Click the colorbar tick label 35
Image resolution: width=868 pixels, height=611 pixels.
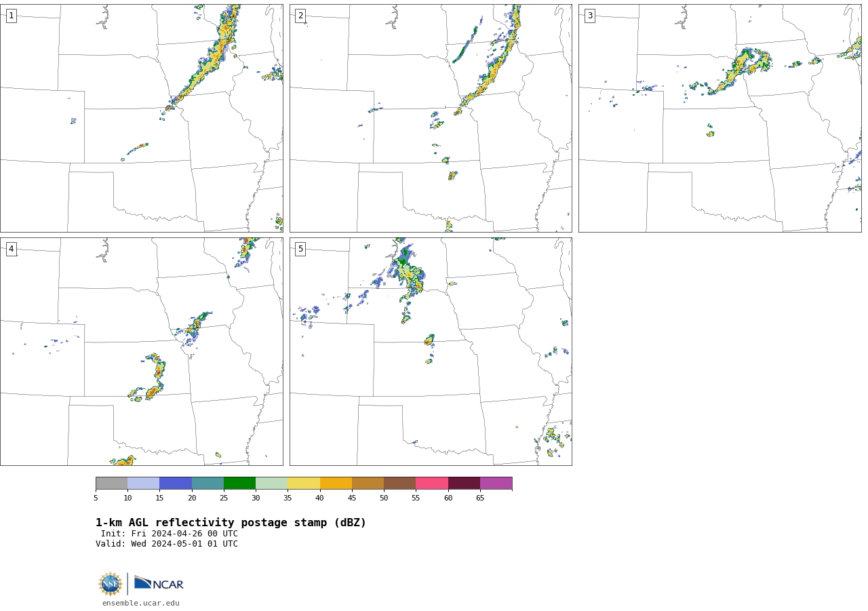point(288,498)
